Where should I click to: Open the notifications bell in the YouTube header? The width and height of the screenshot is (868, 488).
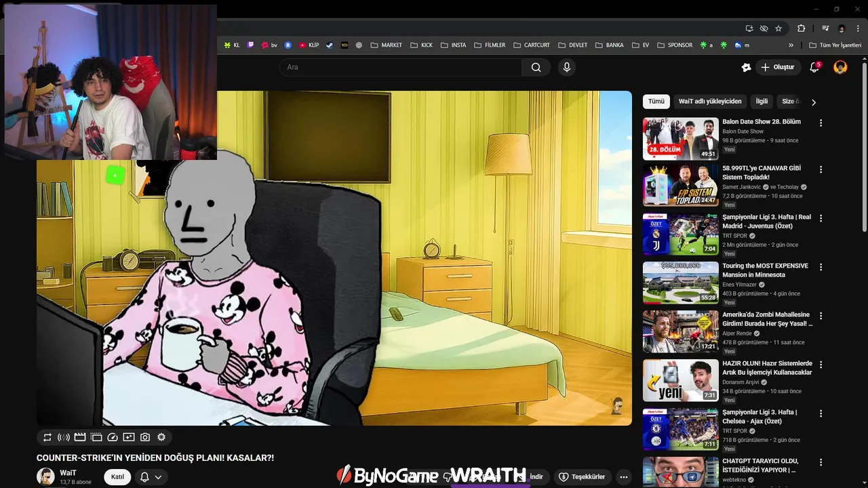[x=815, y=67]
